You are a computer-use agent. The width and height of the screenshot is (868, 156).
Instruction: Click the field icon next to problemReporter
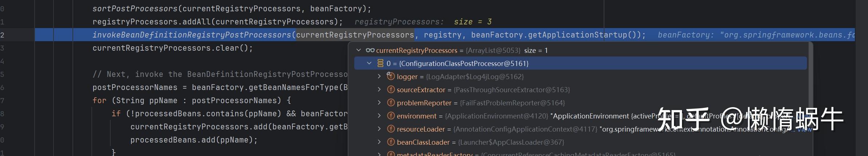pos(391,103)
